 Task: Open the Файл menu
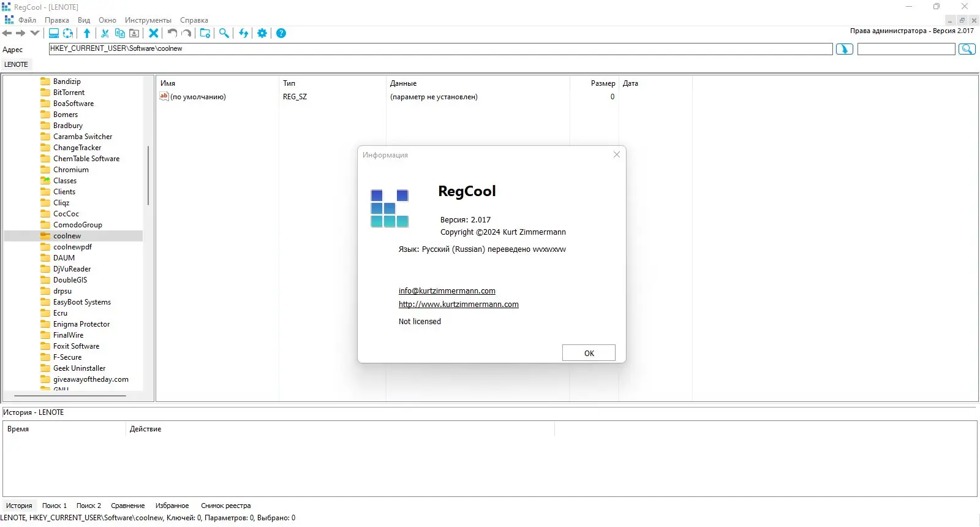(x=28, y=20)
